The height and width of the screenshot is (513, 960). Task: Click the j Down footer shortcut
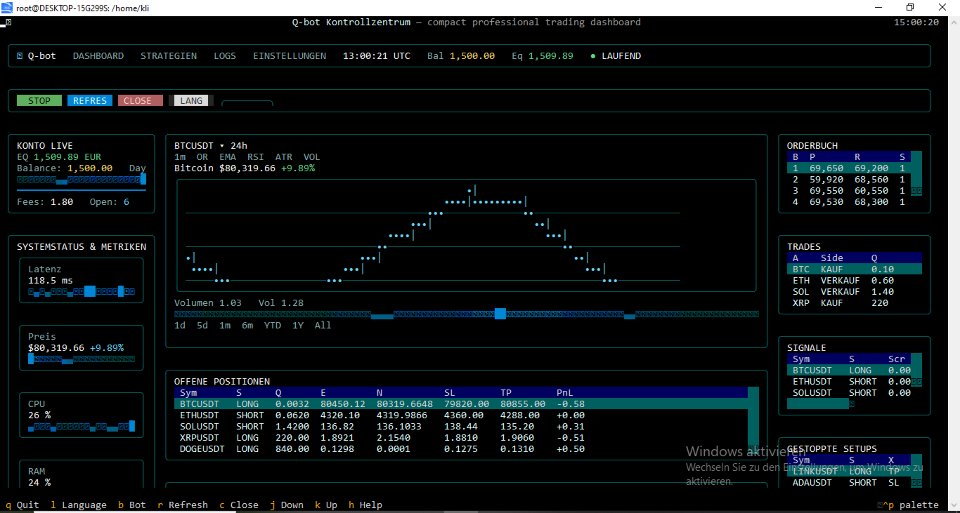pyautogui.click(x=287, y=505)
